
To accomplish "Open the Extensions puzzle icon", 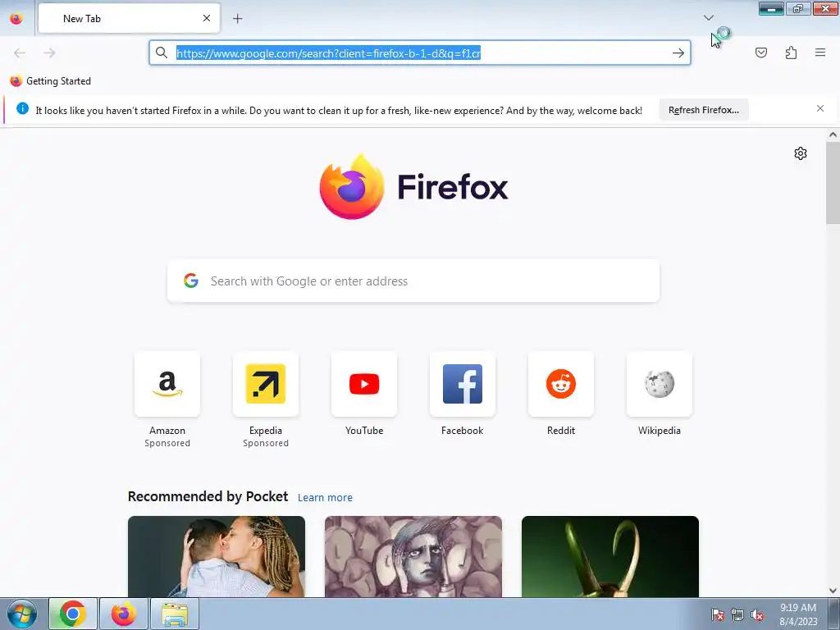I will point(791,52).
